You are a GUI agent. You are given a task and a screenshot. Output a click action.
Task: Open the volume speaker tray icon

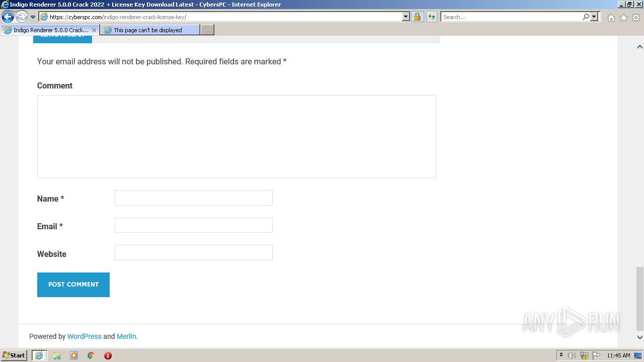coord(572,355)
